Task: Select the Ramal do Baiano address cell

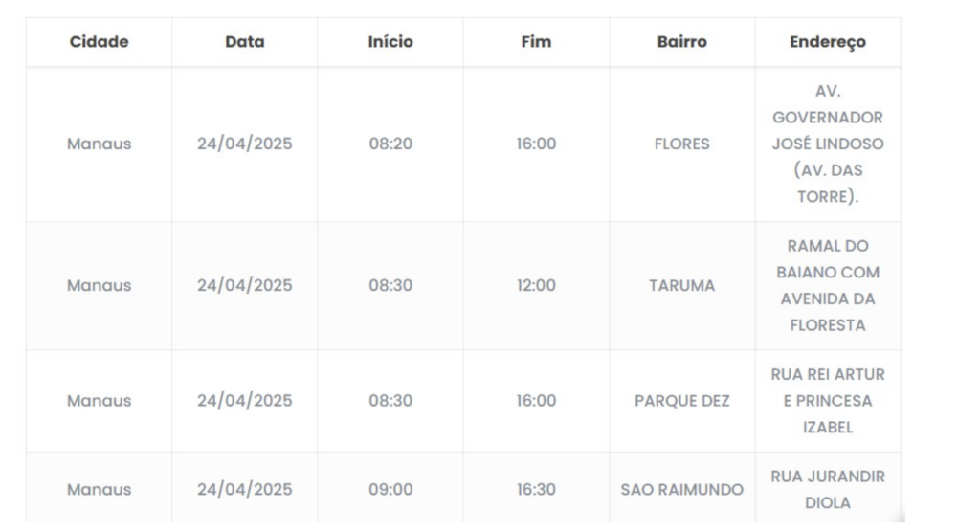Action: point(828,286)
